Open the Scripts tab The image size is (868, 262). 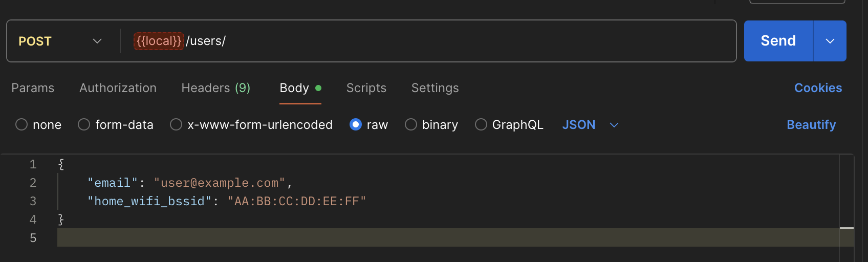pyautogui.click(x=366, y=88)
